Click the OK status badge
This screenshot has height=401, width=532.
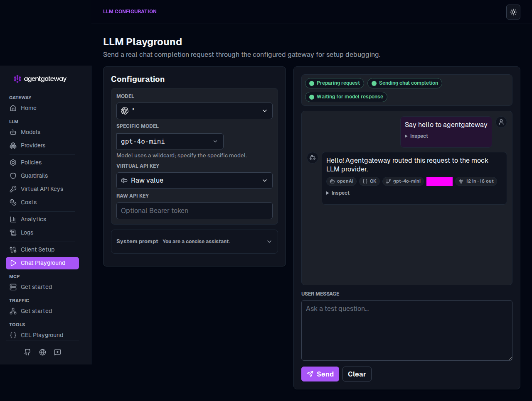(369, 181)
